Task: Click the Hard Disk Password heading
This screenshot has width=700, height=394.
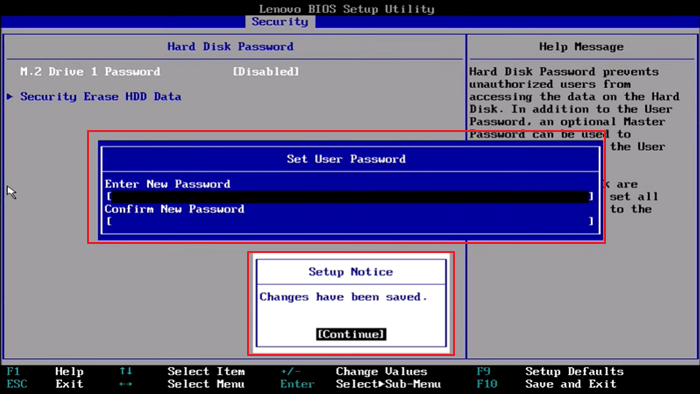Action: (x=230, y=46)
